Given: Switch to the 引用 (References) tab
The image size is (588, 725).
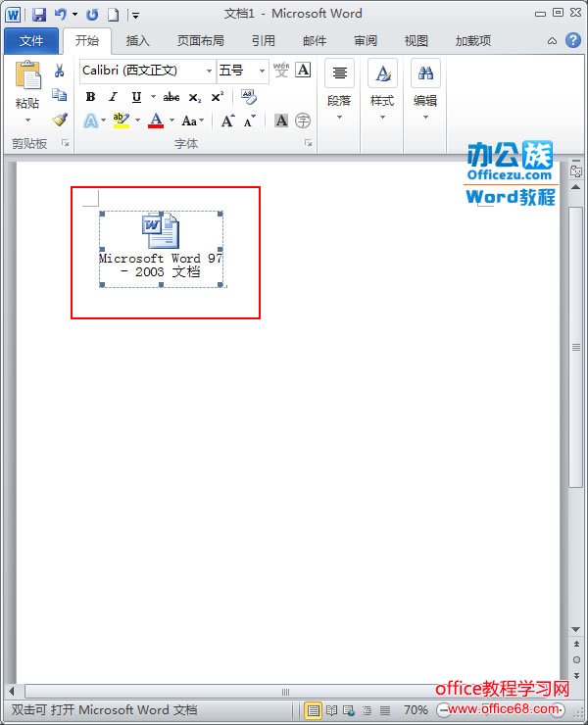Looking at the screenshot, I should click(x=264, y=41).
